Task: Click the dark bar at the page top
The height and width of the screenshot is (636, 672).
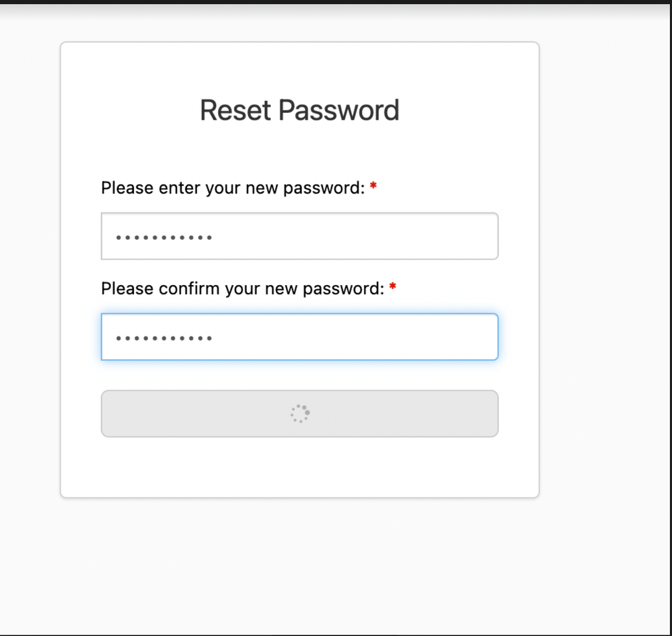Action: point(336,2)
